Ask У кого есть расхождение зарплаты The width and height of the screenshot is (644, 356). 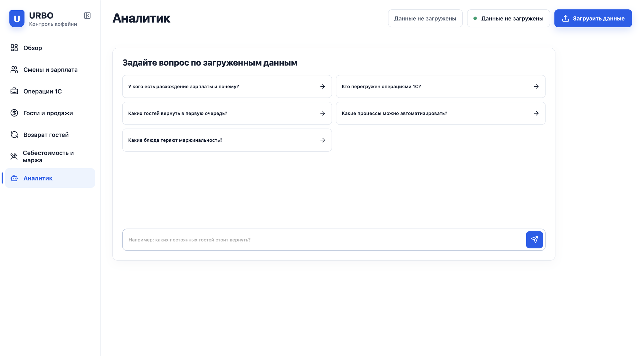click(x=227, y=87)
